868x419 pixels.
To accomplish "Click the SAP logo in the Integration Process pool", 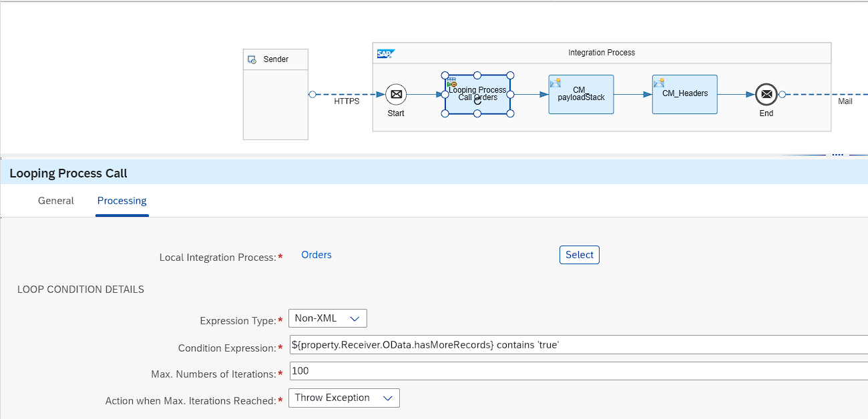I will tap(385, 53).
